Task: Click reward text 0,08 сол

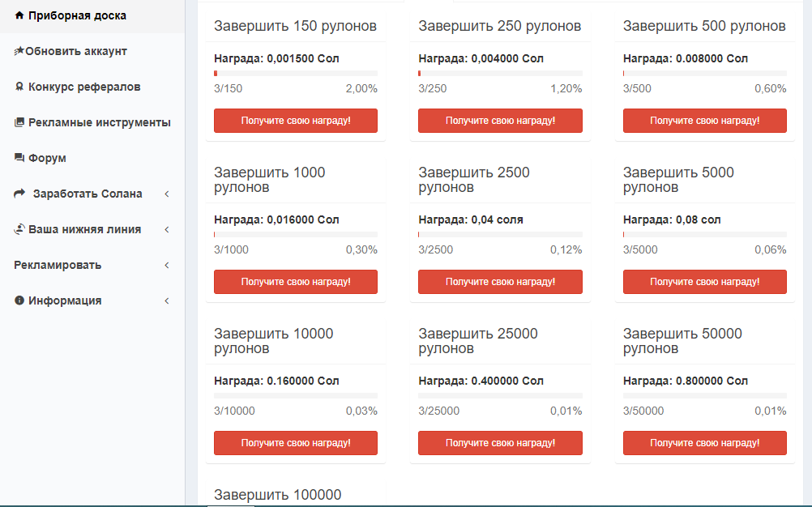Action: click(698, 219)
